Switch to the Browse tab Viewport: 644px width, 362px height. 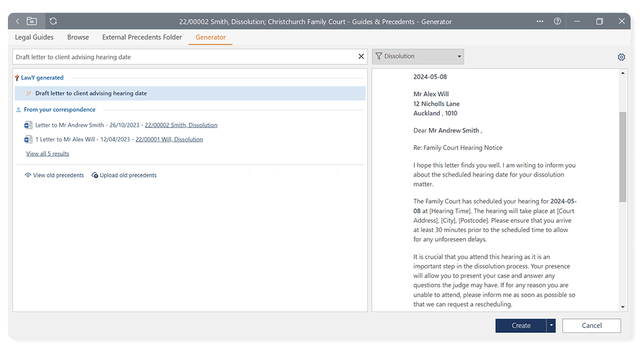[x=78, y=37]
